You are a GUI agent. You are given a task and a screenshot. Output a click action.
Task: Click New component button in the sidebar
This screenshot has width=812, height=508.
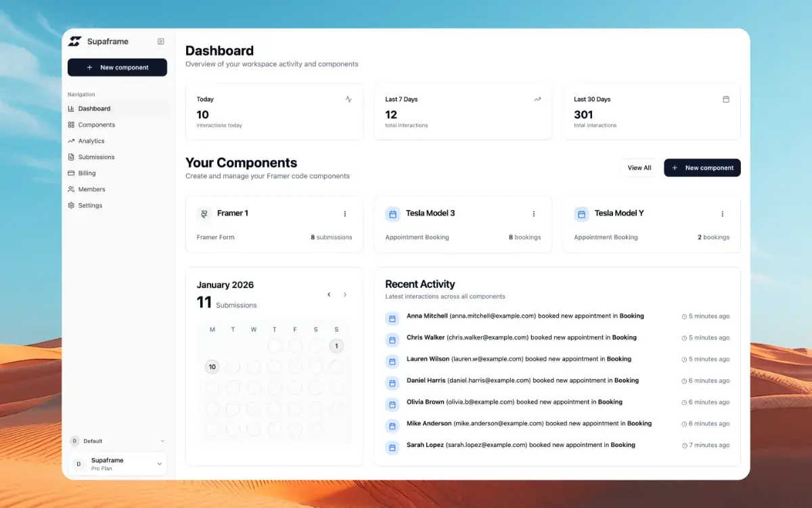tap(117, 68)
